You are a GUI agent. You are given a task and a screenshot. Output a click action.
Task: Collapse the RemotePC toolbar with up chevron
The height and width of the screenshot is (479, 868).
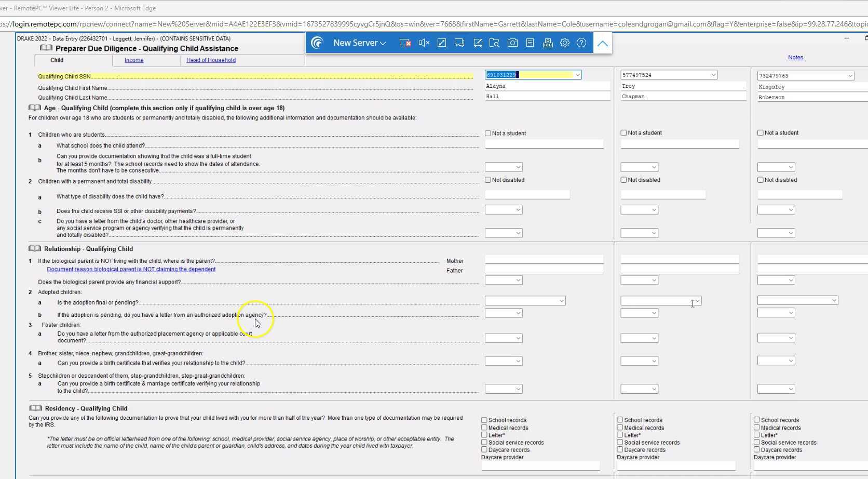(602, 44)
